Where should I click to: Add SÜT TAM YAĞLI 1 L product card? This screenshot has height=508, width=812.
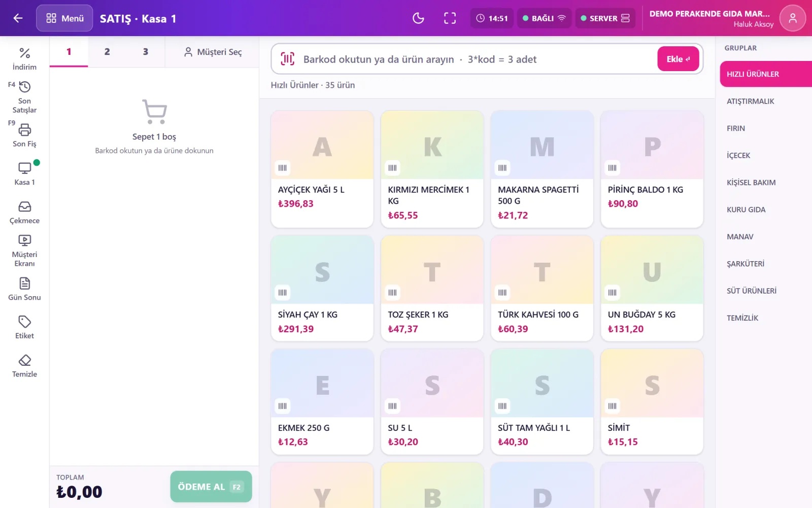542,402
